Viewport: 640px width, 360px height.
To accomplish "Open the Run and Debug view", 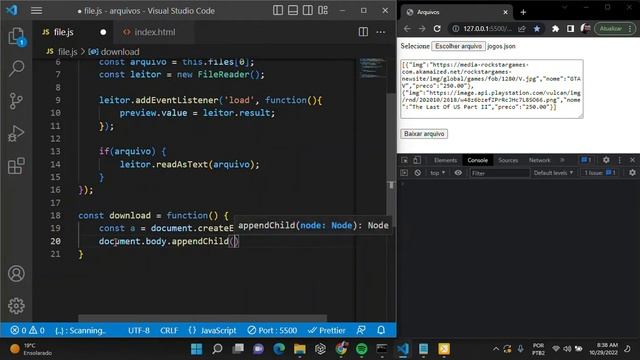I will tap(16, 133).
